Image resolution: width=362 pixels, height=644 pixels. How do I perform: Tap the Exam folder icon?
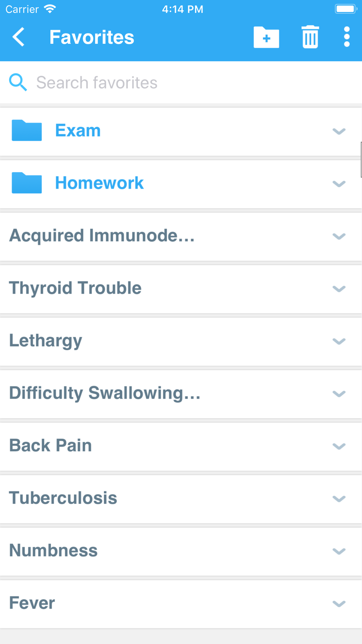(x=27, y=130)
